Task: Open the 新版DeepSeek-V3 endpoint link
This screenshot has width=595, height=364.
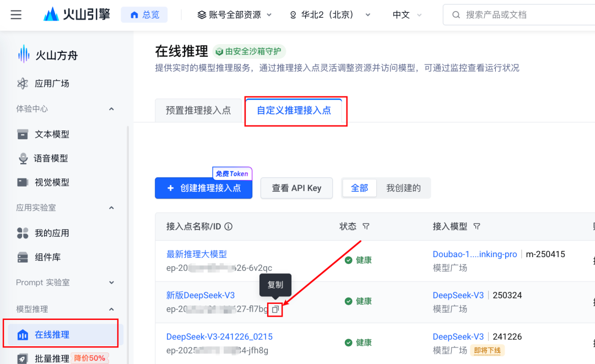Action: coord(201,295)
